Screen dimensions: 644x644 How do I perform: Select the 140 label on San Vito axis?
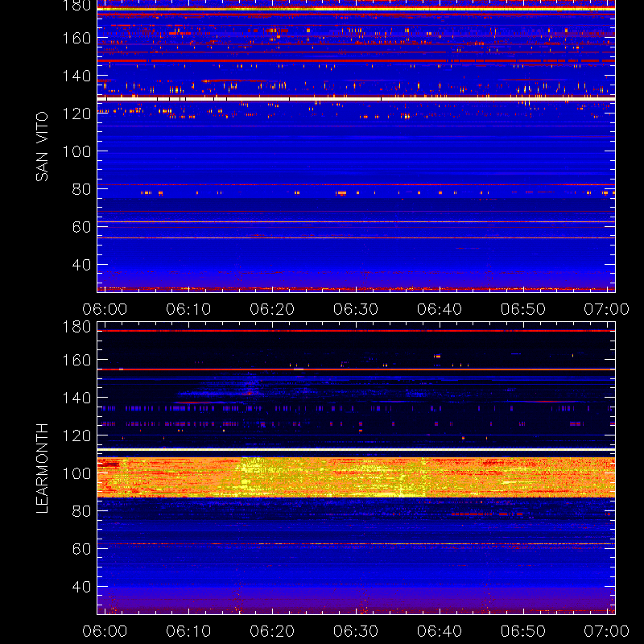[76, 76]
